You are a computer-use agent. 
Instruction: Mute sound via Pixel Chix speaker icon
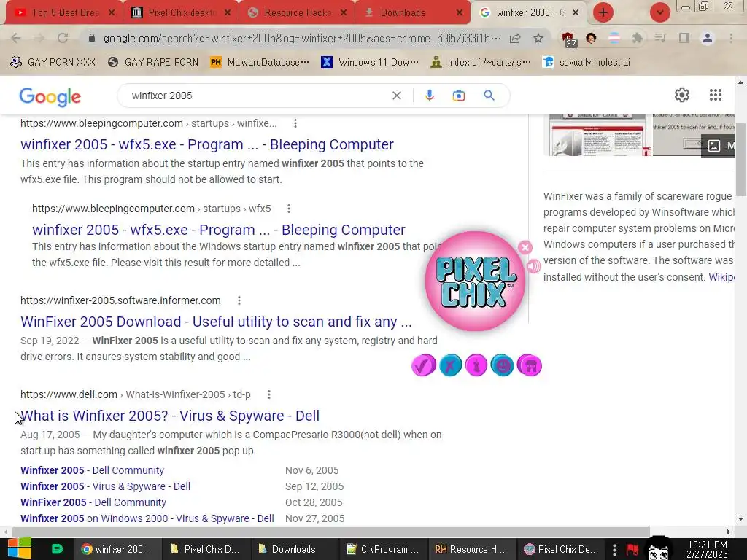(x=533, y=265)
